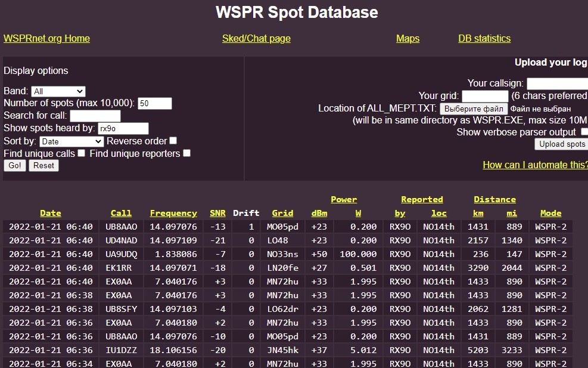Click the SNR column header
This screenshot has width=588, height=368.
tap(217, 213)
